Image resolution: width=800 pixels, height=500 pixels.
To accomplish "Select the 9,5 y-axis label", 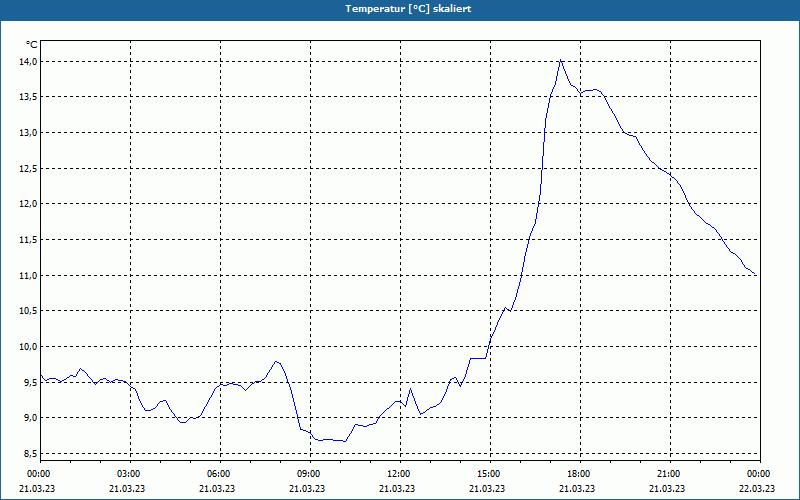I will [31, 383].
